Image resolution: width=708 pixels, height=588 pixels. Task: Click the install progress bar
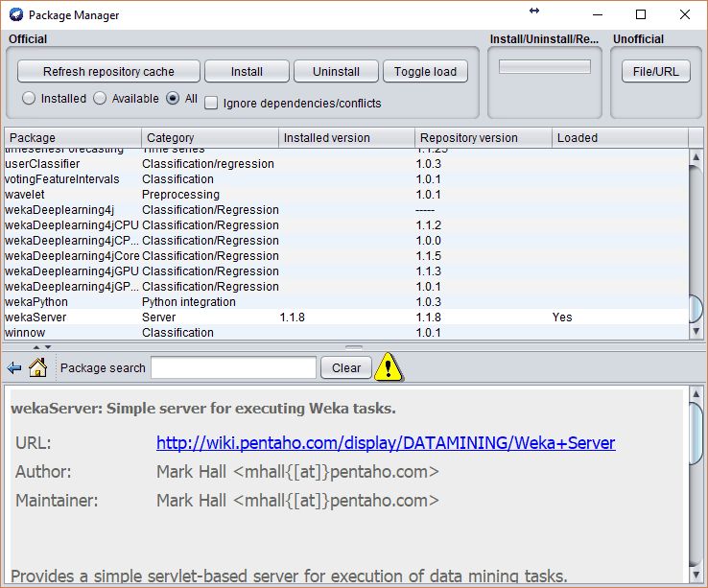pos(545,67)
